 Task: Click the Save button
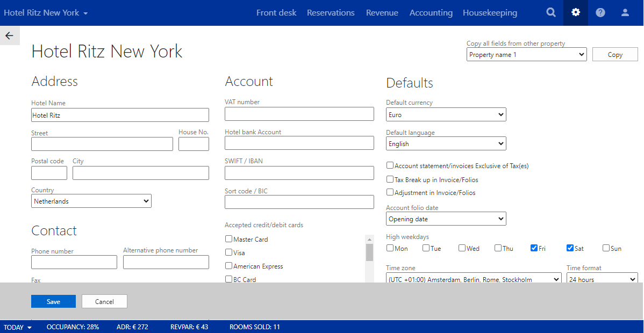tap(53, 301)
